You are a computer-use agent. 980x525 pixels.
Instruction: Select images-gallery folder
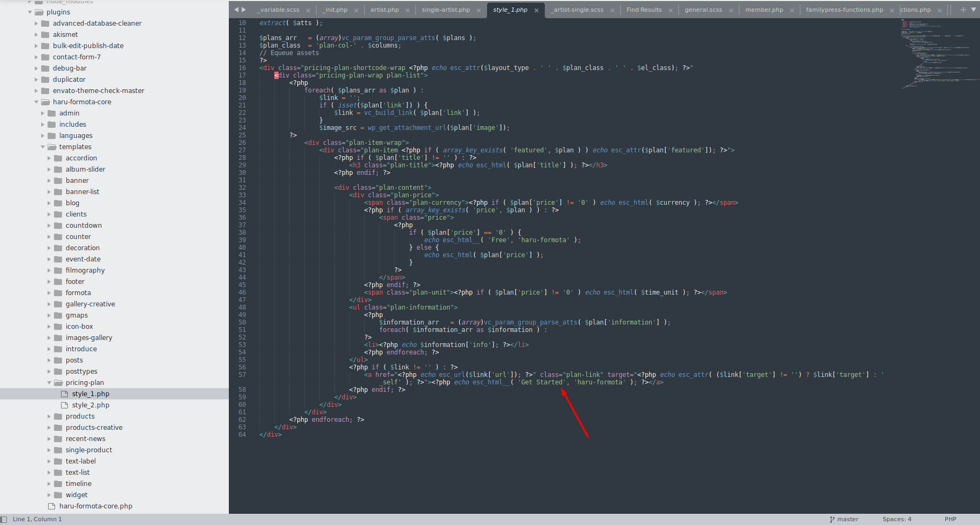[89, 338]
